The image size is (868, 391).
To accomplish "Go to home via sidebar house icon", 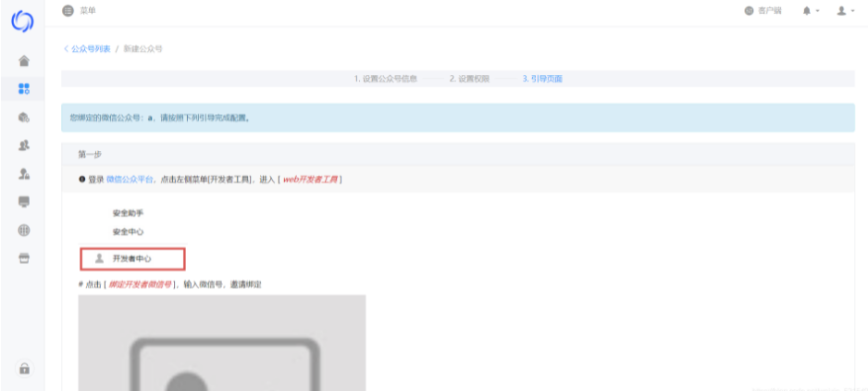I will click(24, 60).
